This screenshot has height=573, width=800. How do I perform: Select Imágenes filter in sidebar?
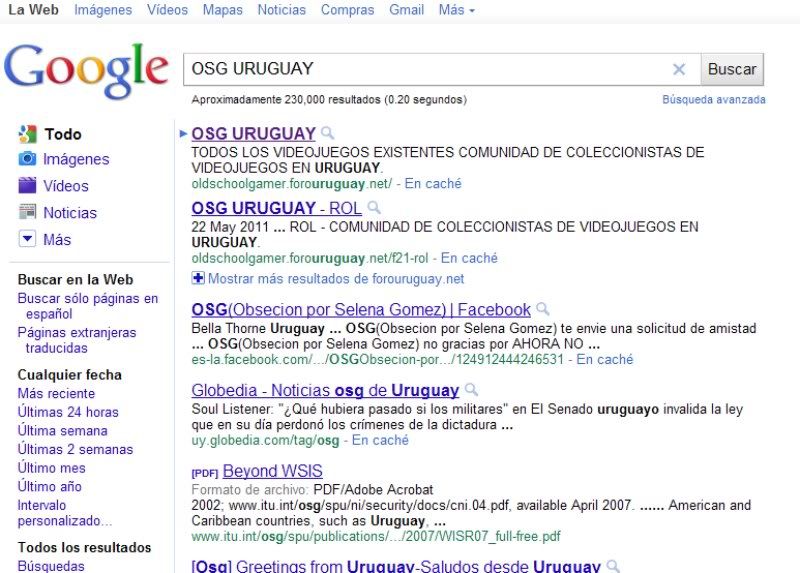(76, 159)
